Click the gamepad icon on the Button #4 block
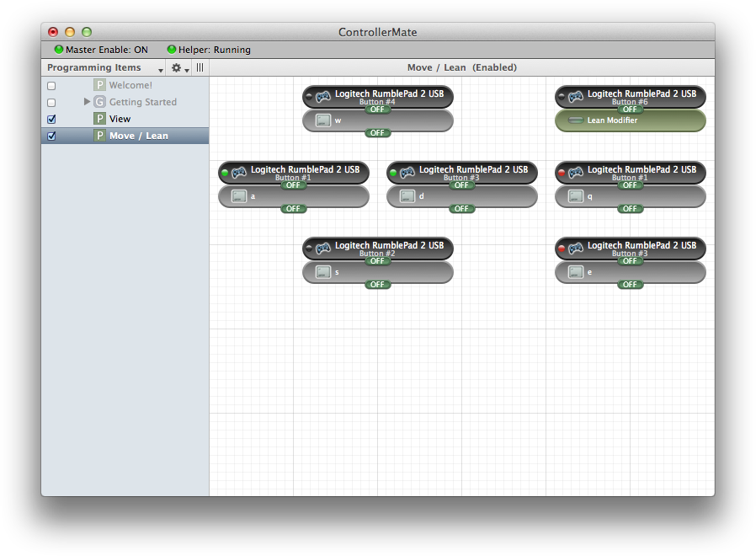756x556 pixels. (323, 97)
